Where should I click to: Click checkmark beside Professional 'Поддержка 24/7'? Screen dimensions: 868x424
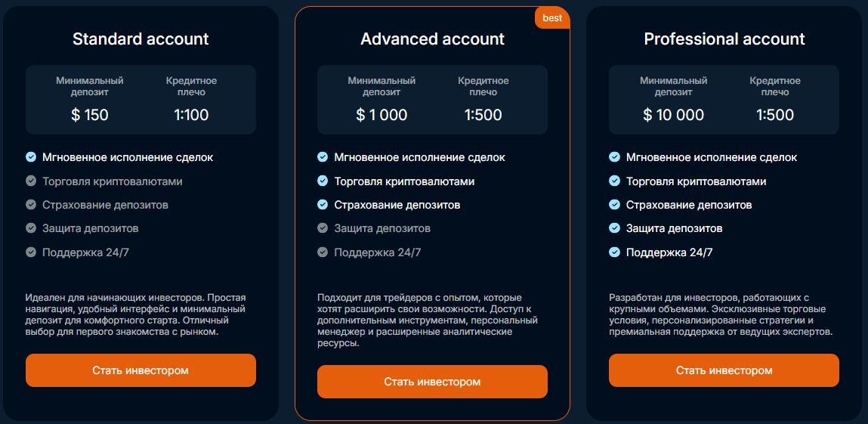[x=614, y=252]
